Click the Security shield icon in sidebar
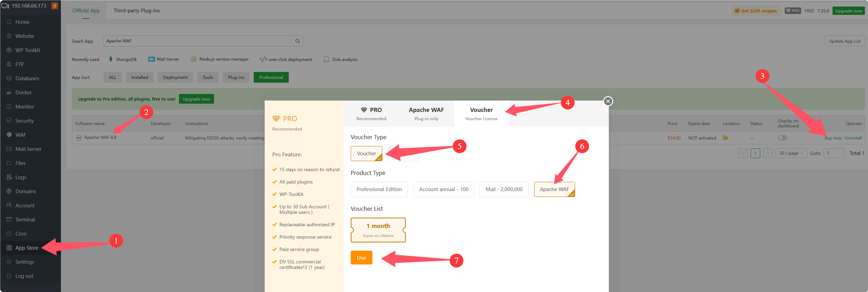 (x=9, y=121)
